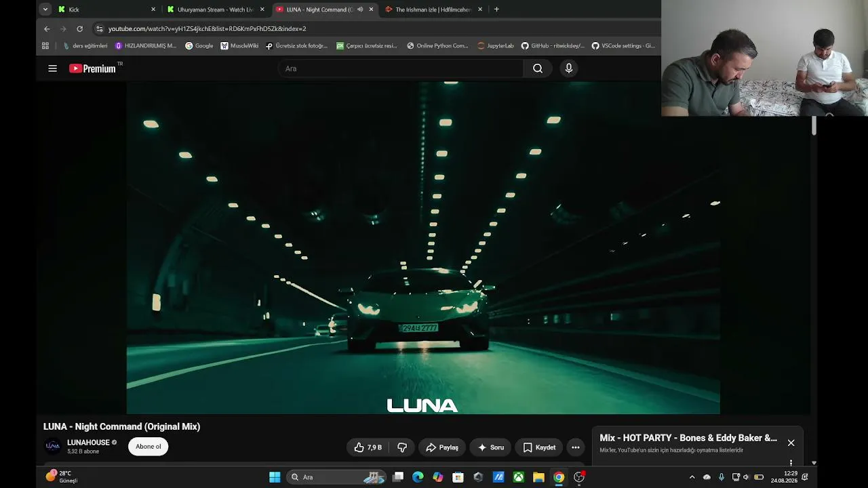Open the tab search dropdown
The image size is (868, 488).
pos(45,9)
